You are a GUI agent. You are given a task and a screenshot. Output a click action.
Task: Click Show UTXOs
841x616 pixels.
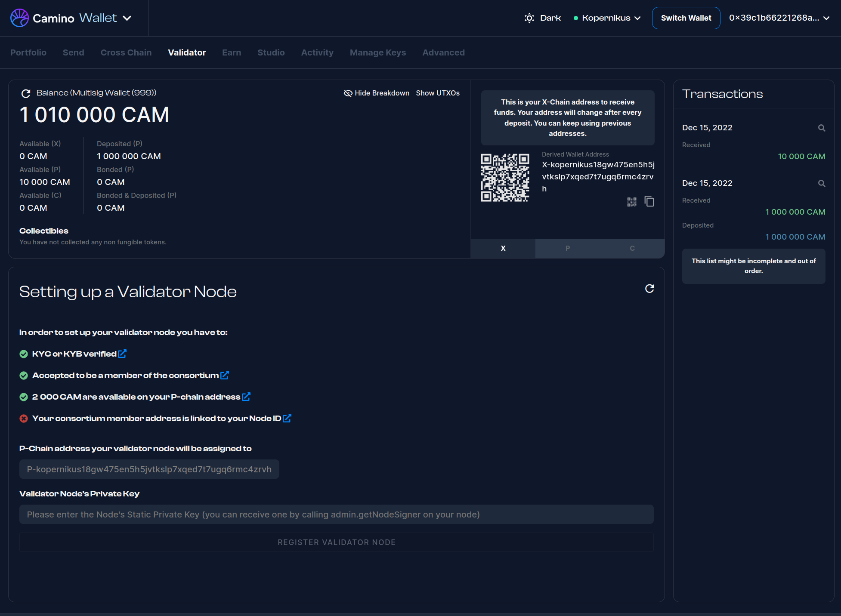click(437, 93)
